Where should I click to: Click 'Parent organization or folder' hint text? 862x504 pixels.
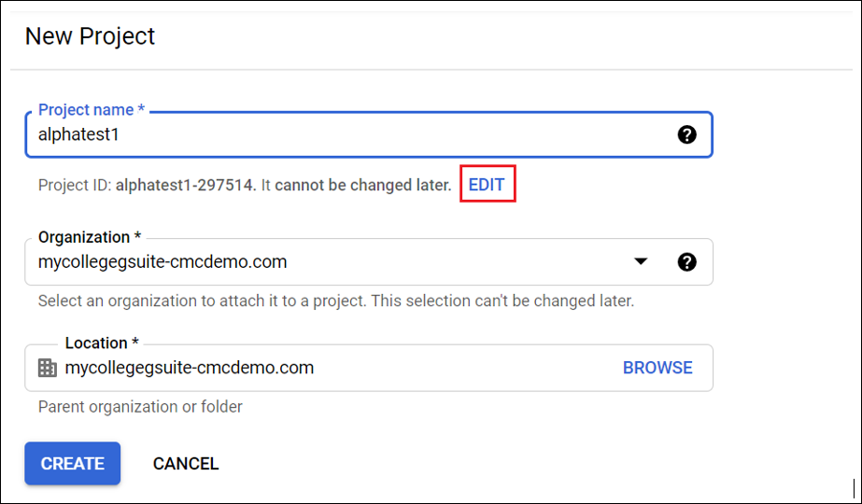click(140, 407)
